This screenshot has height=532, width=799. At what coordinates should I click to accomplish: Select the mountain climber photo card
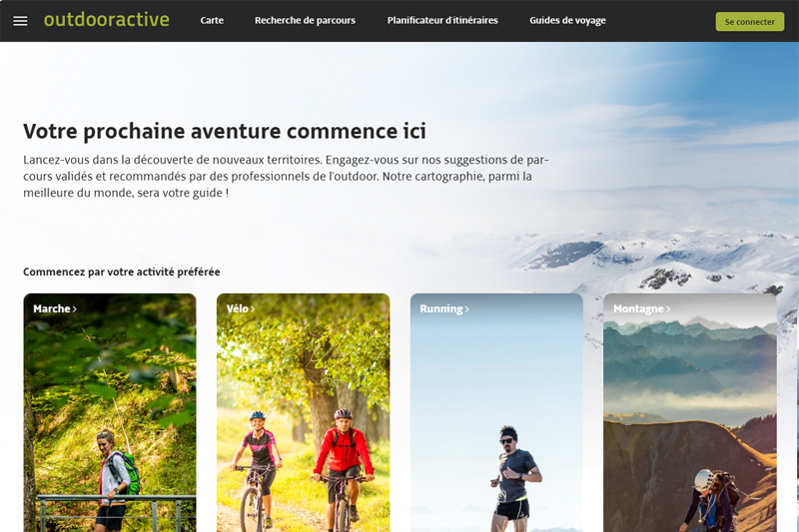pos(690,412)
